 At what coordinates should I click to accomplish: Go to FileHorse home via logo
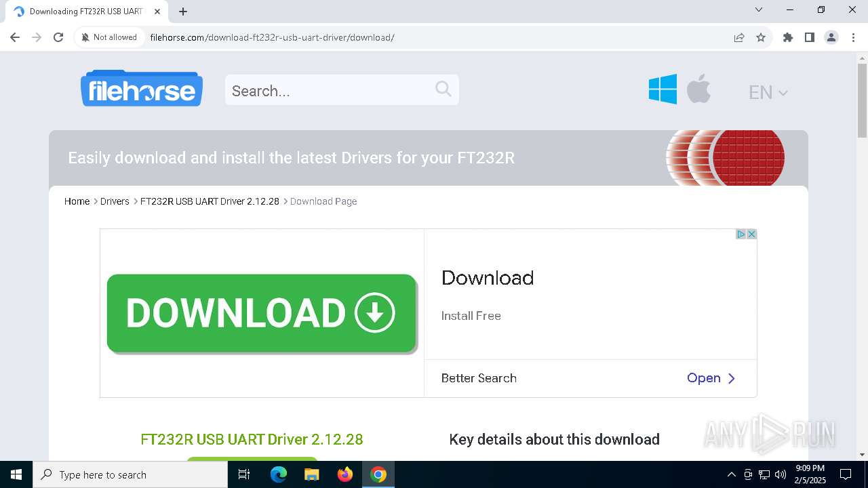coord(142,89)
